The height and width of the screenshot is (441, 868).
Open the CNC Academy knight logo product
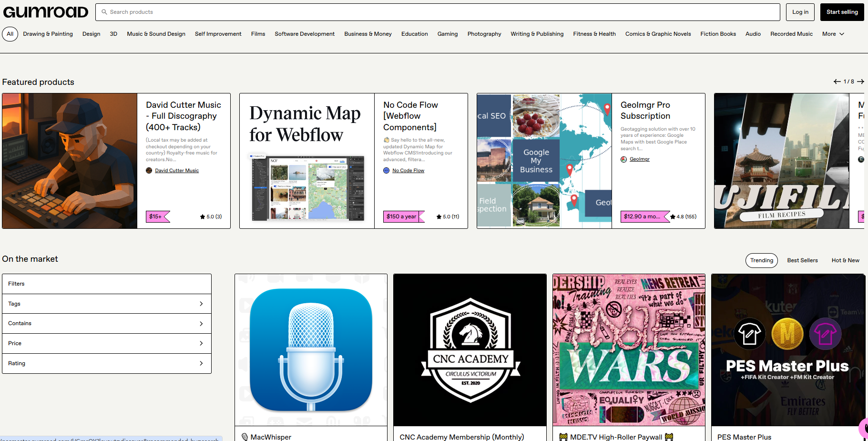pyautogui.click(x=470, y=350)
